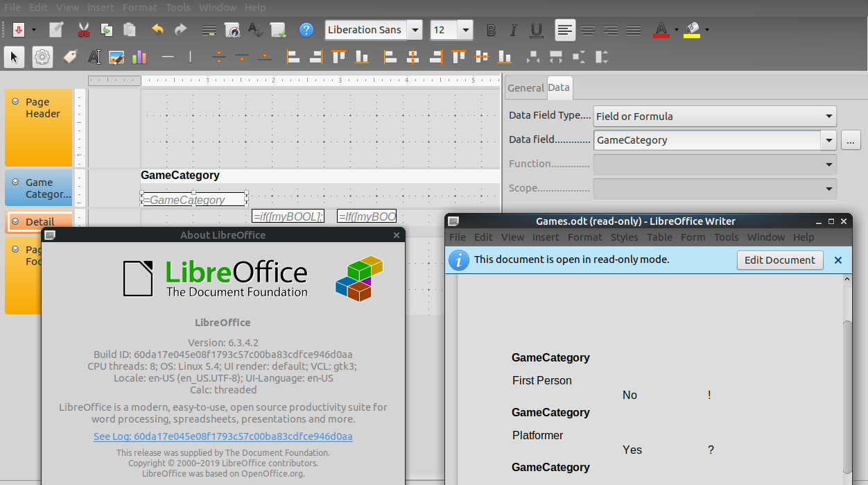Select the Image insert tool
868x485 pixels.
click(x=116, y=57)
